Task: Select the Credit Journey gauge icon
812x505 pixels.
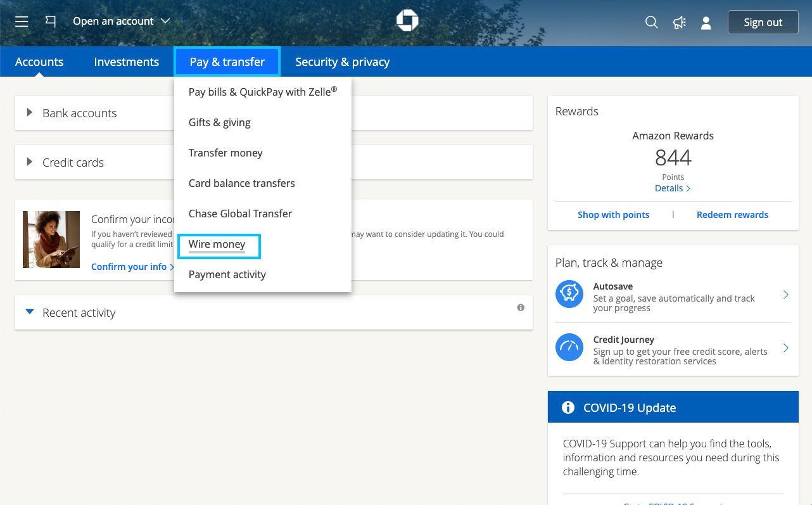Action: [569, 347]
